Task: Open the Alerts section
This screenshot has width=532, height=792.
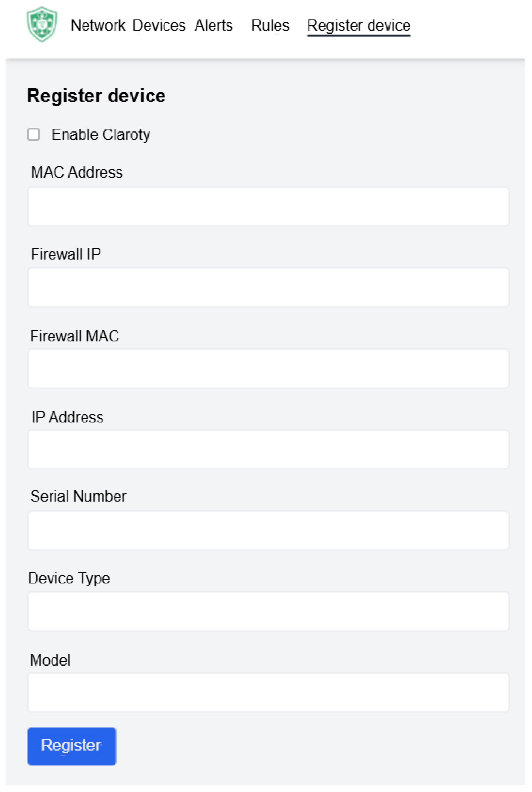Action: (213, 26)
